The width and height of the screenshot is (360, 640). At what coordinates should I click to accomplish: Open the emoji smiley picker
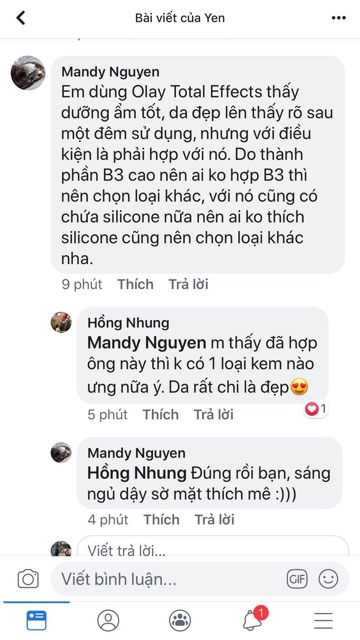(328, 579)
